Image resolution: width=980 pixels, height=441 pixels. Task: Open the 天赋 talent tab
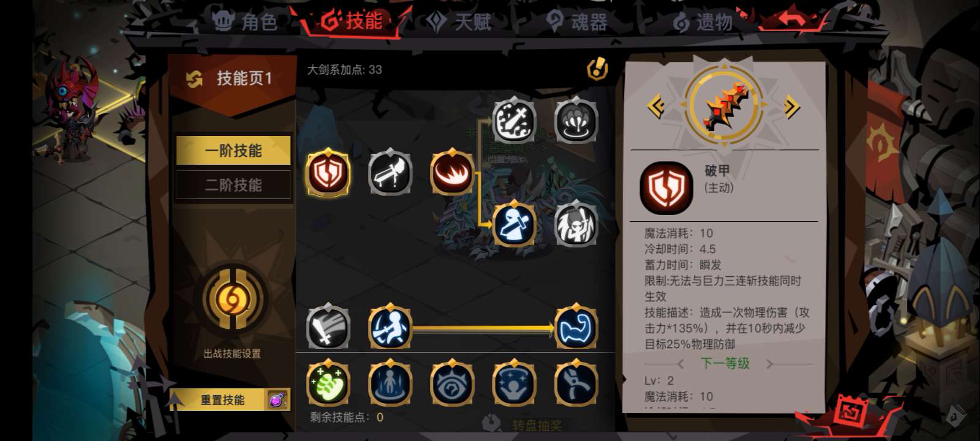pyautogui.click(x=459, y=23)
